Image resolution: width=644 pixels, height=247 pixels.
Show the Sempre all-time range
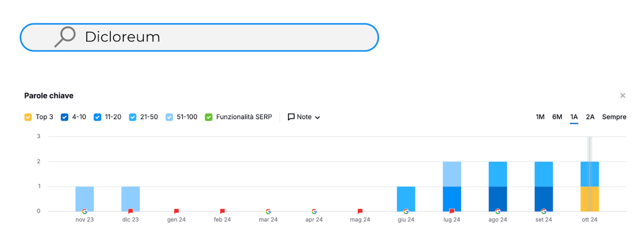pyautogui.click(x=614, y=117)
